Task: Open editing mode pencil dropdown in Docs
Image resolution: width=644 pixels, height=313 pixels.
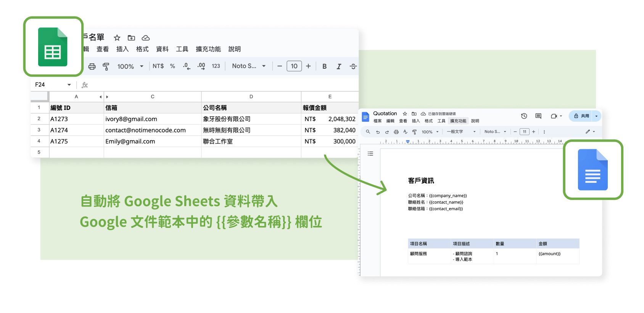Action: tap(590, 132)
